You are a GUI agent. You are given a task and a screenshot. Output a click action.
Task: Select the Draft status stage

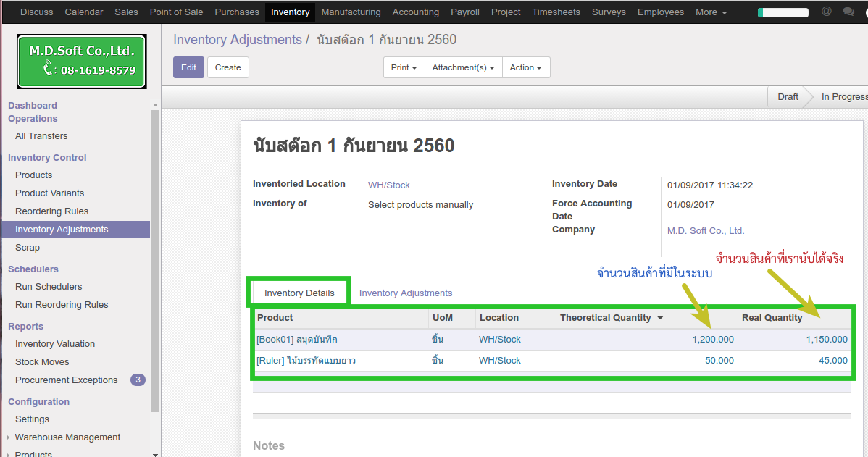[x=788, y=96]
